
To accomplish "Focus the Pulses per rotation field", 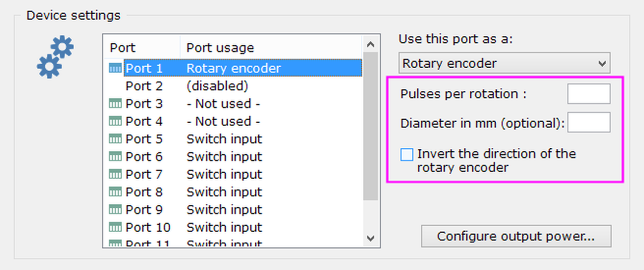I will point(589,94).
